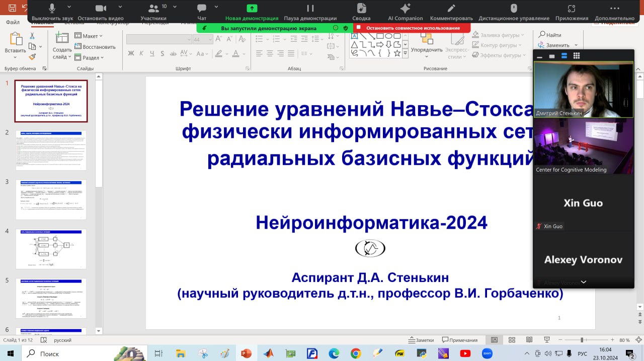Select slide 4 thumbnail in slide panel
Viewport: 644px width, 361px height.
(51, 249)
